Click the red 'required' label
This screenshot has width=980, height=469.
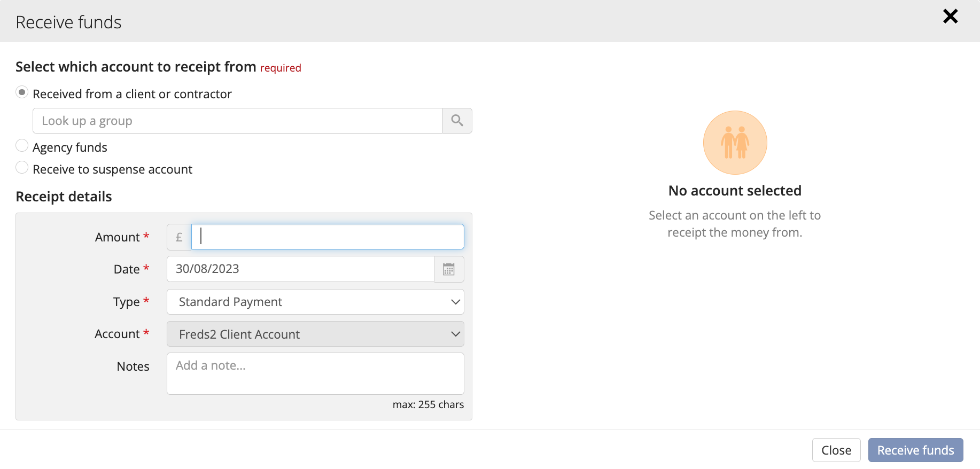(x=281, y=68)
